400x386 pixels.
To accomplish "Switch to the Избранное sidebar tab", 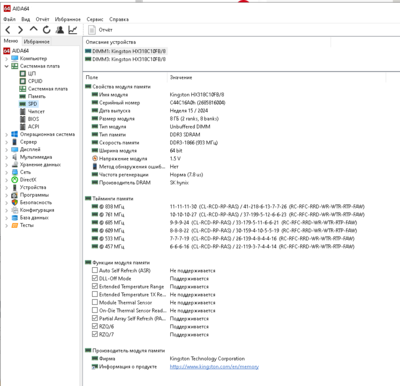I will (37, 42).
